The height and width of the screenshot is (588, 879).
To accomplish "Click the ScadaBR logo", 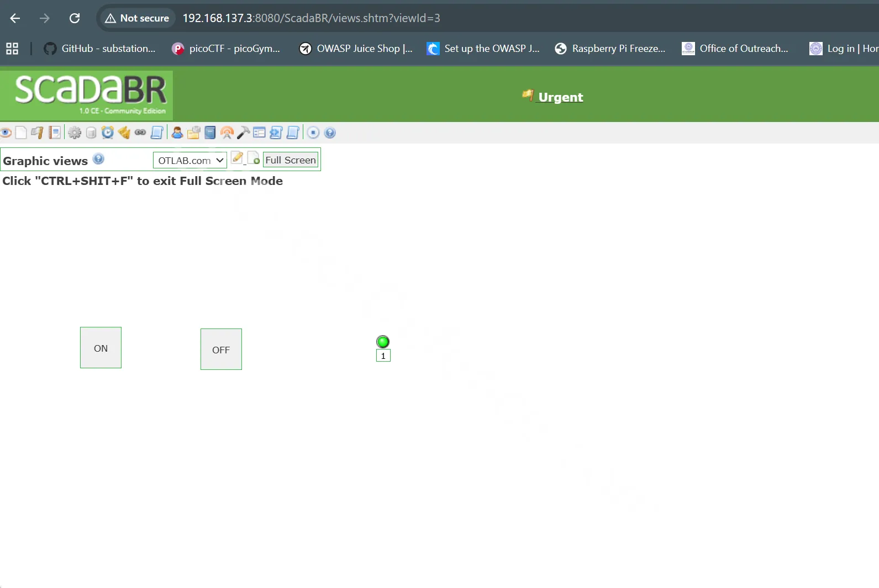I will (x=87, y=96).
